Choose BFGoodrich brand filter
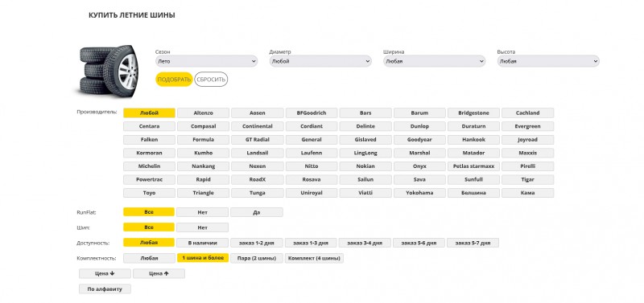The width and height of the screenshot is (644, 303). click(x=312, y=113)
